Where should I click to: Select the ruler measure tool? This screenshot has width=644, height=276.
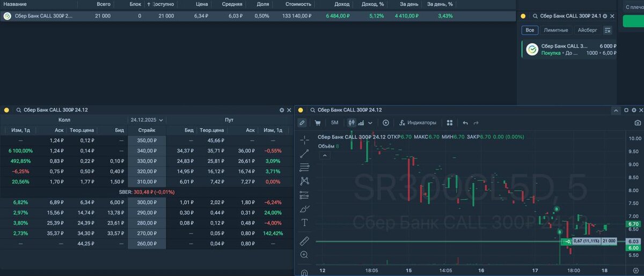(304, 241)
